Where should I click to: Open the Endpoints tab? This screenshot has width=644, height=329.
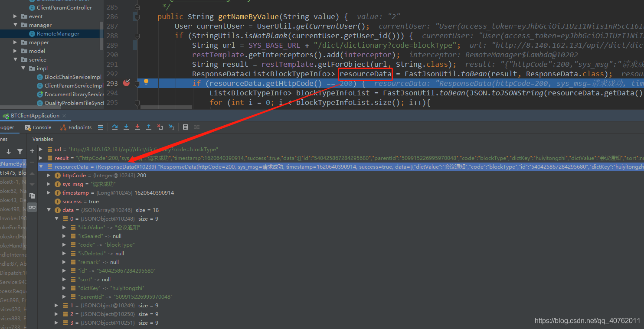(x=76, y=127)
